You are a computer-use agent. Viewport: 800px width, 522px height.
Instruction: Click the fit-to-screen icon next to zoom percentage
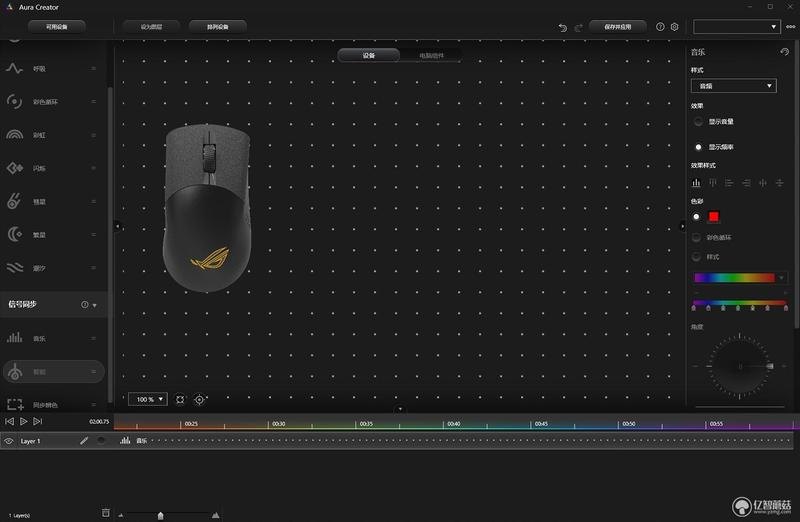180,400
